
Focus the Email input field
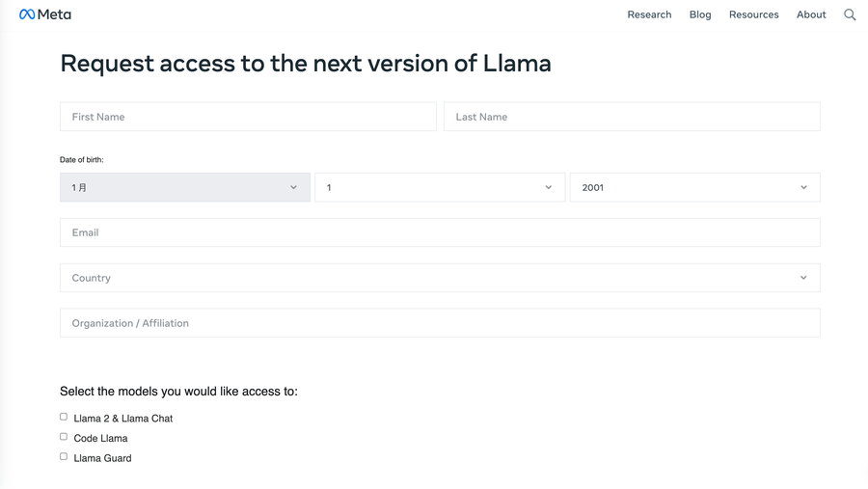point(439,232)
